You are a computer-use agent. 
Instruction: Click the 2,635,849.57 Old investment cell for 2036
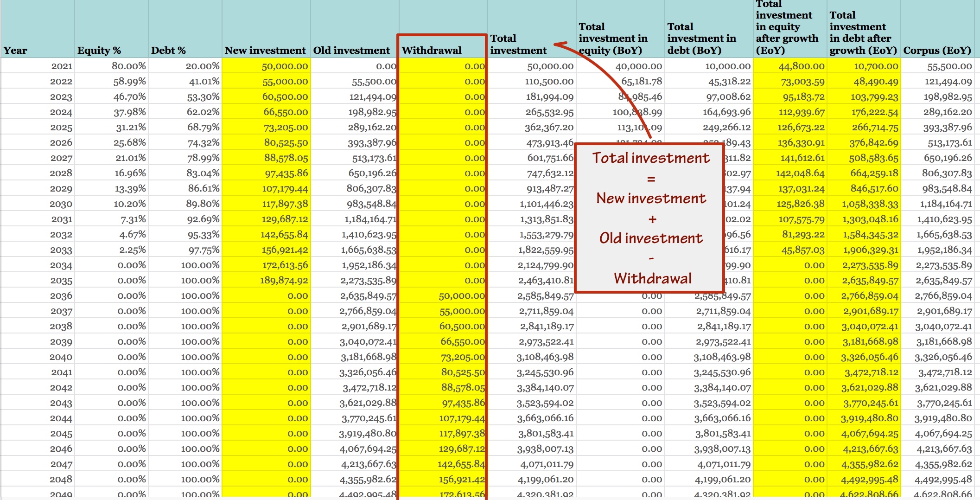[362, 295]
